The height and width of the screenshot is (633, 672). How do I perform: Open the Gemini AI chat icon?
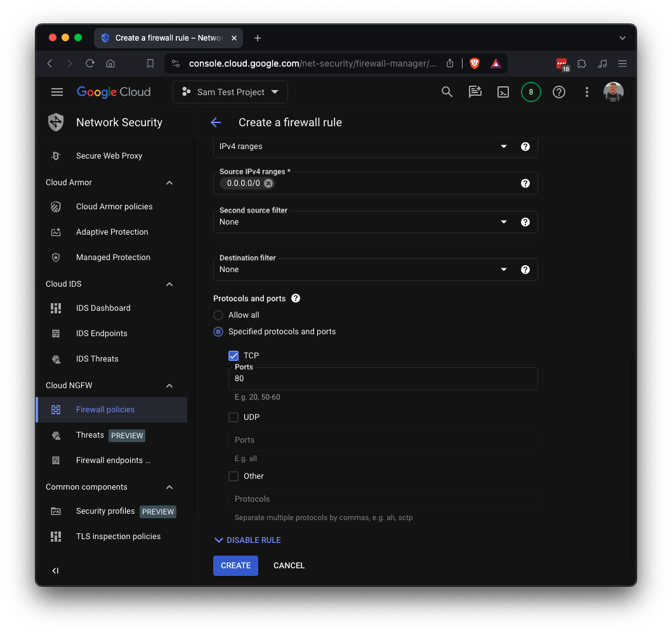[x=475, y=92]
